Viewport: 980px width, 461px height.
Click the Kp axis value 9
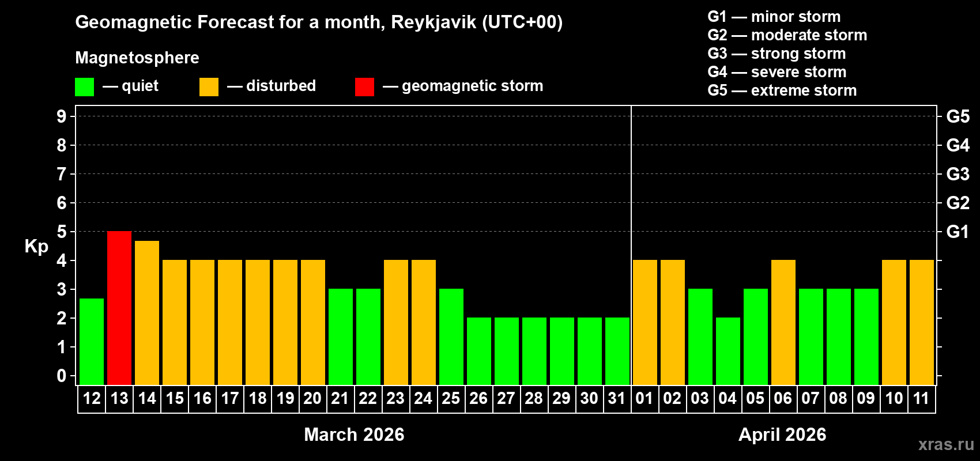pyautogui.click(x=62, y=116)
